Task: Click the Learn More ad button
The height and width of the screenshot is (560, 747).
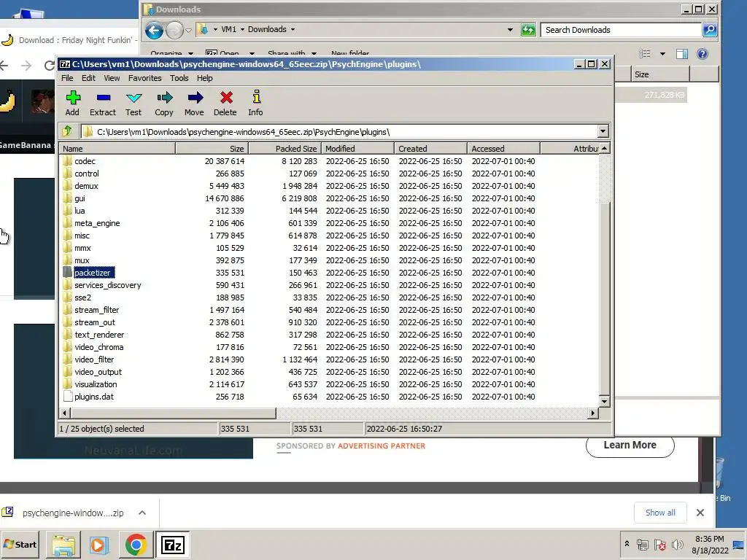Action: click(x=630, y=445)
